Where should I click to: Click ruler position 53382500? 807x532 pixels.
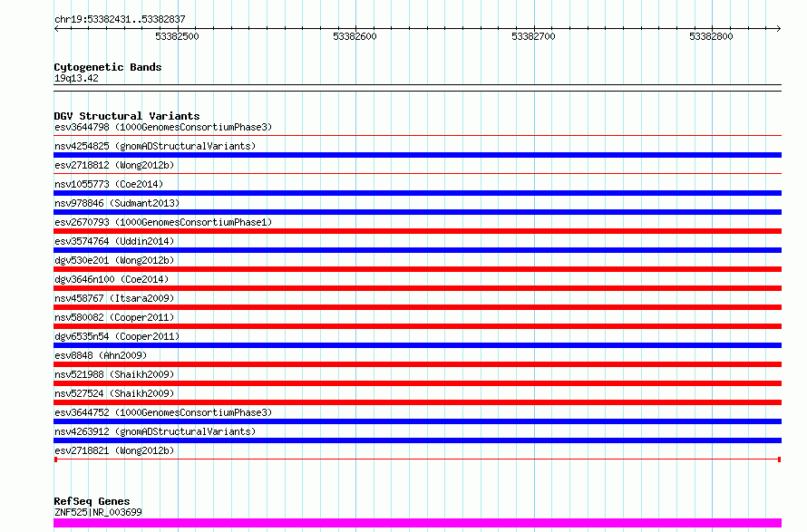tap(177, 36)
